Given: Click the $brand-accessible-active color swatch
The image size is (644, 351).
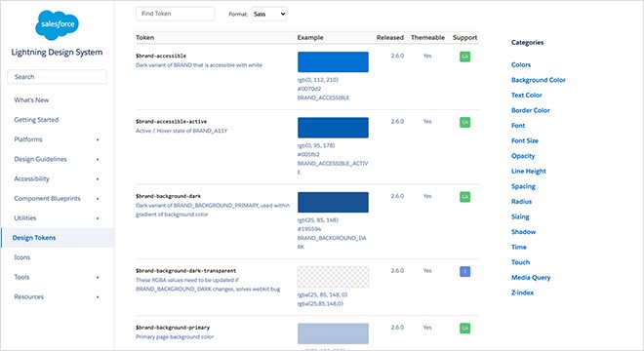Looking at the screenshot, I should [333, 128].
